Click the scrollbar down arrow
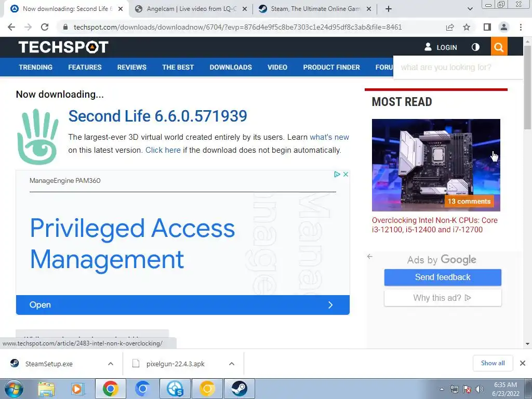The width and height of the screenshot is (532, 399). coord(527,344)
